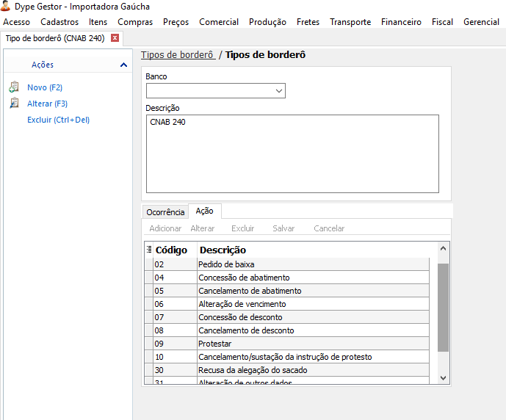Open the Fiscal menu
The width and height of the screenshot is (506, 420).
(442, 22)
